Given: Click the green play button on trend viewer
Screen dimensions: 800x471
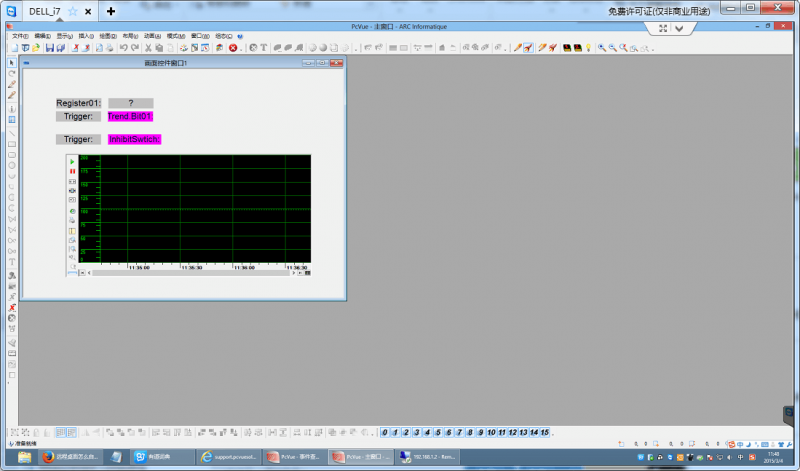Looking at the screenshot, I should point(72,162).
